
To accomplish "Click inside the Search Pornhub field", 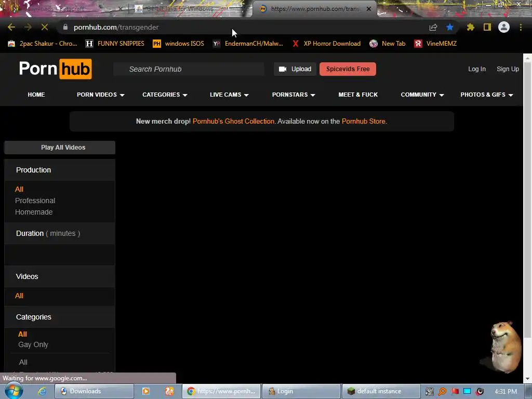I will [x=189, y=69].
